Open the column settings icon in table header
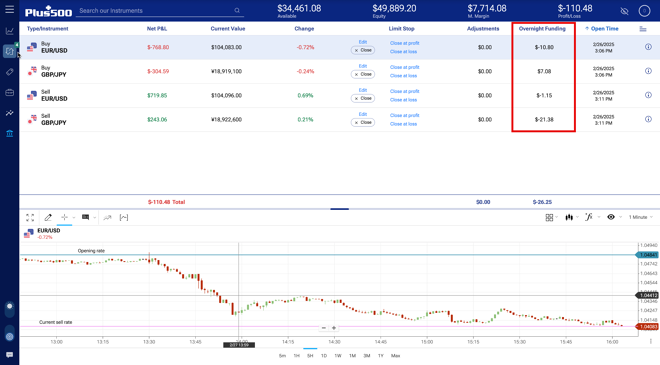 point(643,29)
